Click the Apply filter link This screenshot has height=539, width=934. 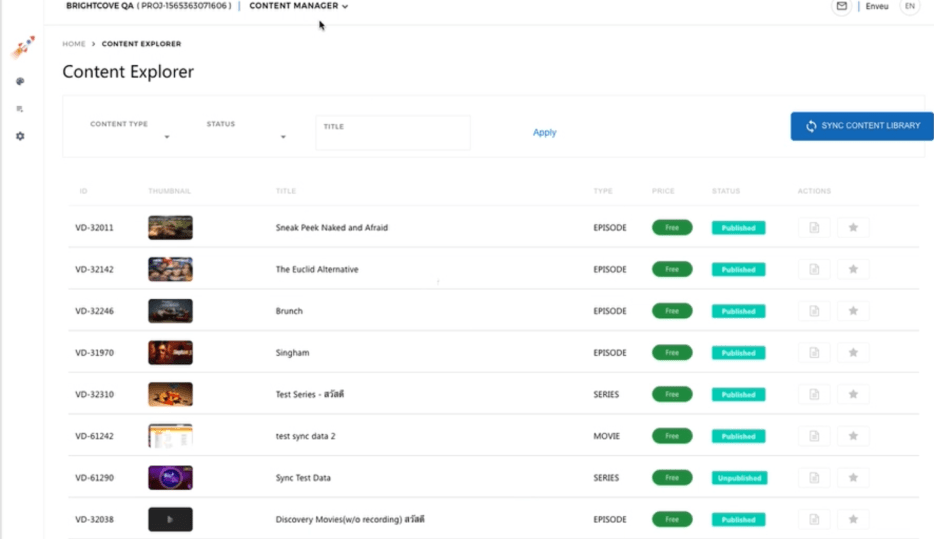click(544, 132)
